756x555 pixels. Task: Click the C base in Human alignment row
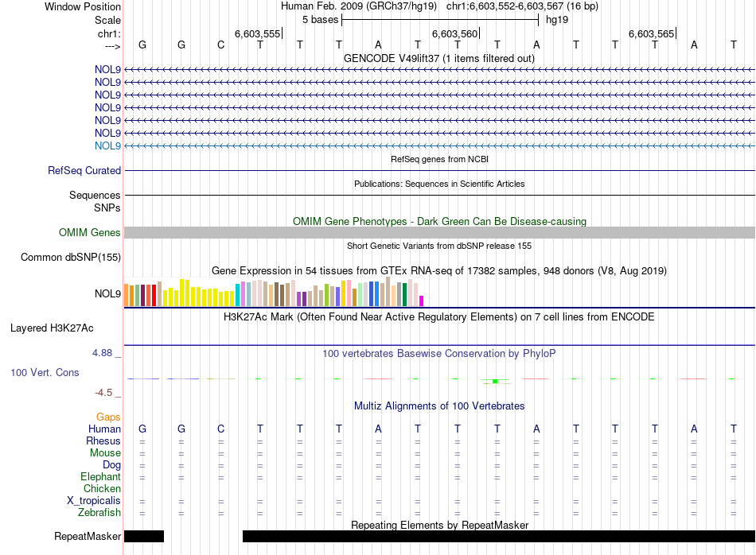220,429
